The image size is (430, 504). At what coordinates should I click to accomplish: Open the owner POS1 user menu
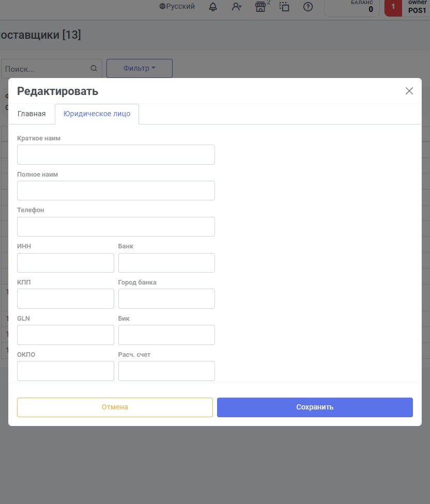click(407, 7)
